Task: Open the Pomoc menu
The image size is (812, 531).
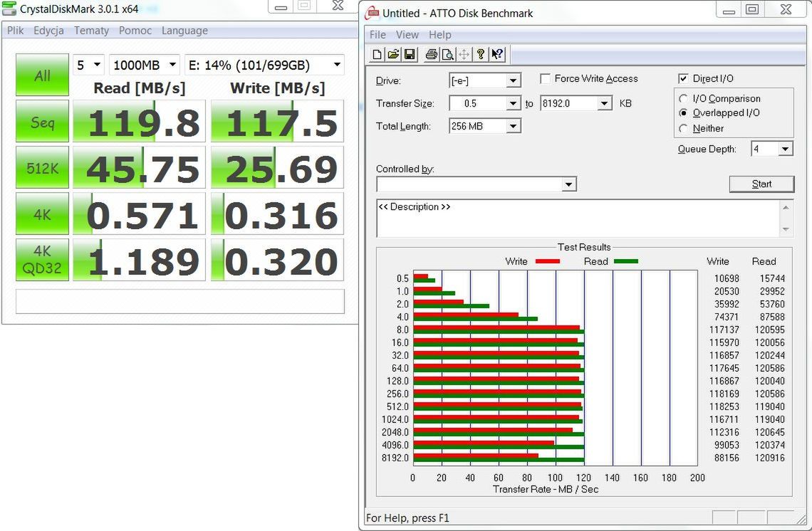Action: (135, 31)
